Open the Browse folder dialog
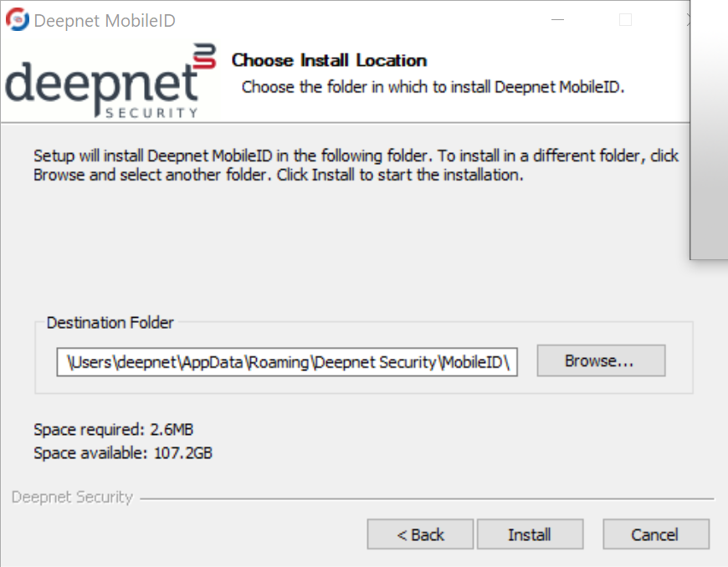The width and height of the screenshot is (728, 567). tap(600, 361)
